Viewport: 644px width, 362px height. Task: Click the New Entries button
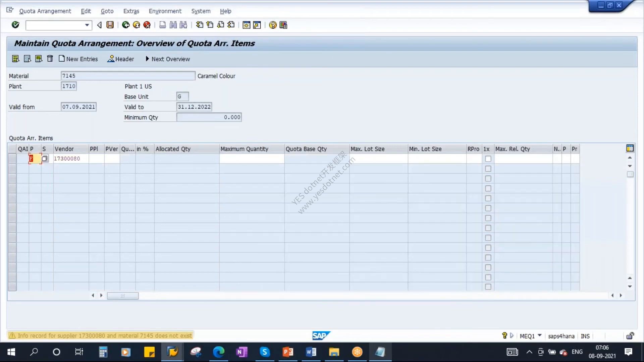(x=78, y=59)
